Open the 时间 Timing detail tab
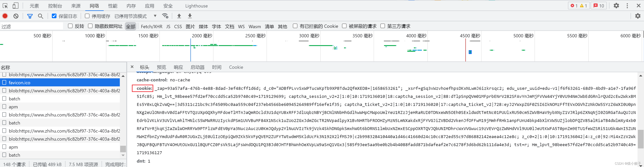Screen dimensions: 644x167 pos(217,67)
